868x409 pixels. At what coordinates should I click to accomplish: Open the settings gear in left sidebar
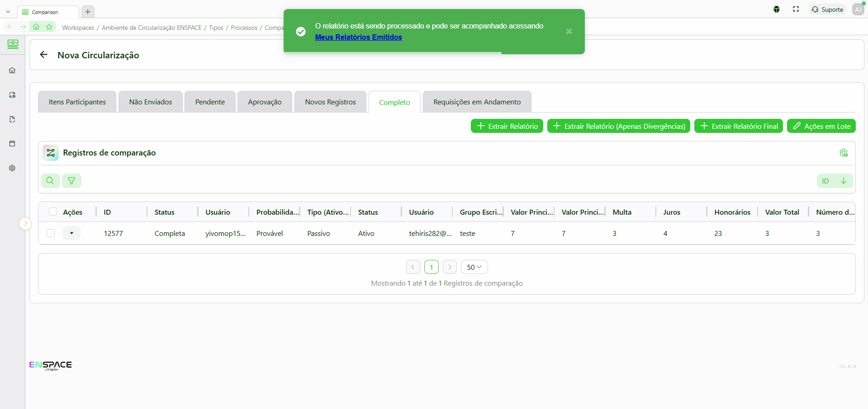(x=12, y=168)
